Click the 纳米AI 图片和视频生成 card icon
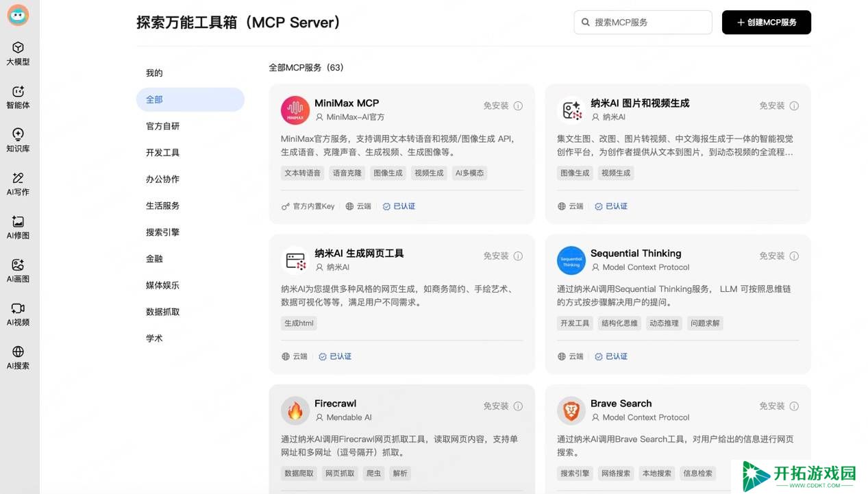This screenshot has height=494, width=868. tap(571, 110)
